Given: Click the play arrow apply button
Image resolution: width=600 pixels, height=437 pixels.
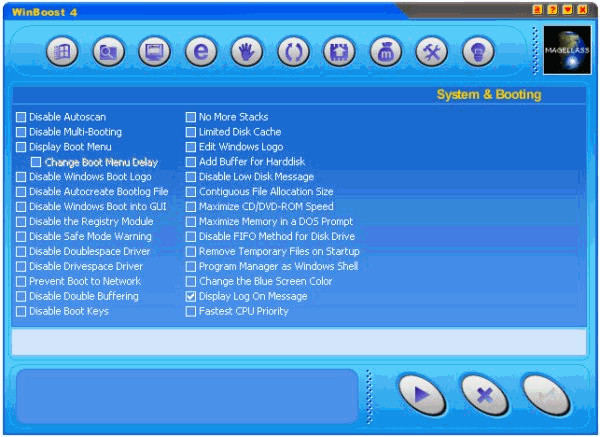Looking at the screenshot, I should tap(422, 395).
